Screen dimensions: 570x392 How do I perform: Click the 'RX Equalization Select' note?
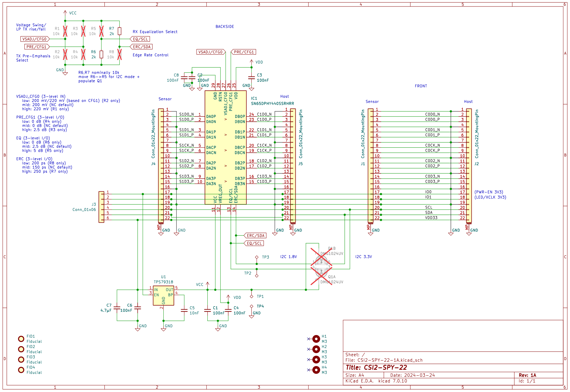(155, 32)
